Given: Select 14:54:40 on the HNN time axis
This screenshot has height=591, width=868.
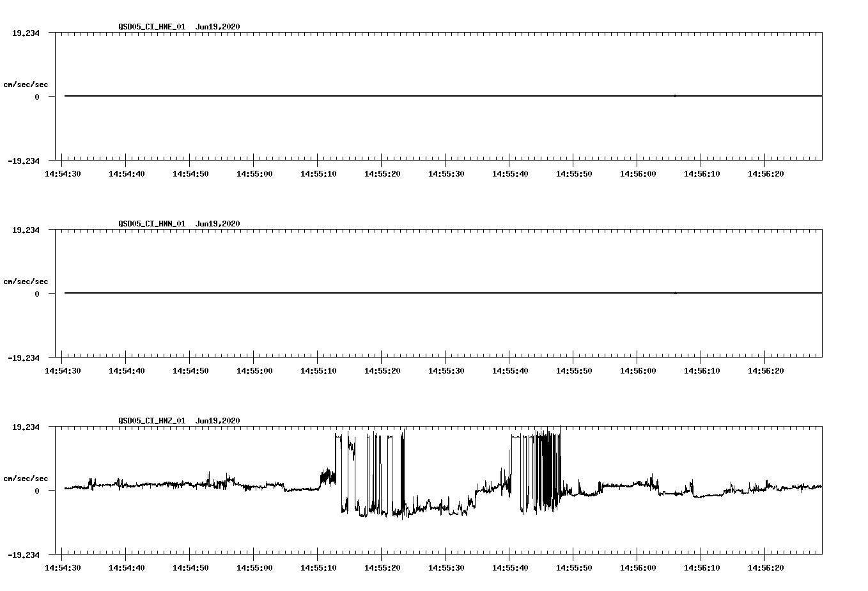Looking at the screenshot, I should [127, 371].
